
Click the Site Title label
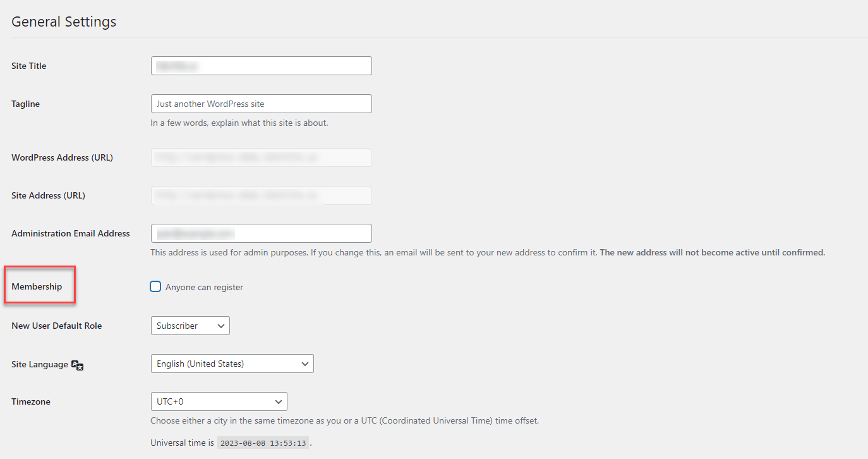click(x=29, y=66)
